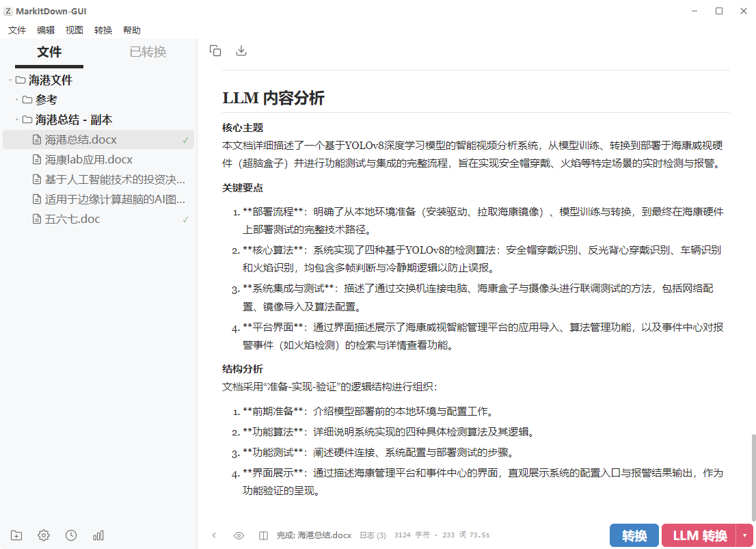Click the 233 词 word count
The width and height of the screenshot is (756, 549).
(454, 535)
